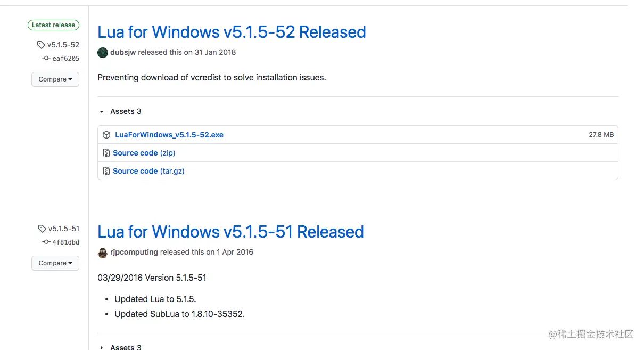The height and width of the screenshot is (350, 644).
Task: Open Compare dropdown for v5.1.5-51
Action: click(55, 263)
